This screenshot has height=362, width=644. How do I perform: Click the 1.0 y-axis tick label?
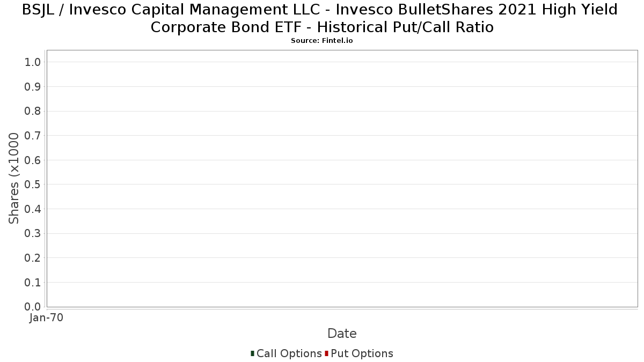coord(33,62)
